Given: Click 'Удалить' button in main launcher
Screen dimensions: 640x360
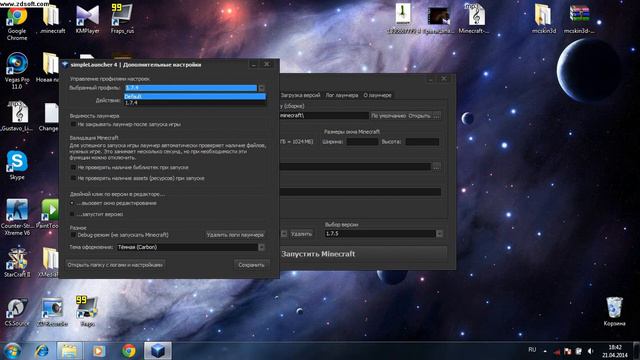Looking at the screenshot, I should tap(301, 234).
